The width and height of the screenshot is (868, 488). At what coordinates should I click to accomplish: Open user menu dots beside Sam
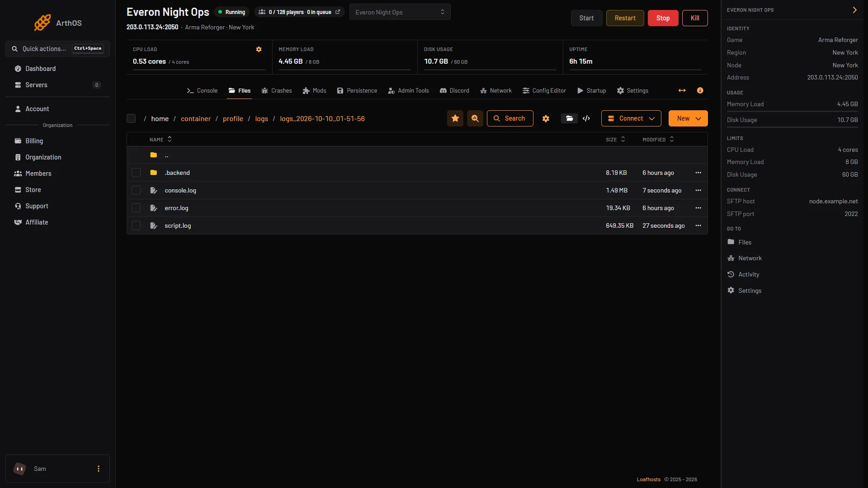[99, 469]
